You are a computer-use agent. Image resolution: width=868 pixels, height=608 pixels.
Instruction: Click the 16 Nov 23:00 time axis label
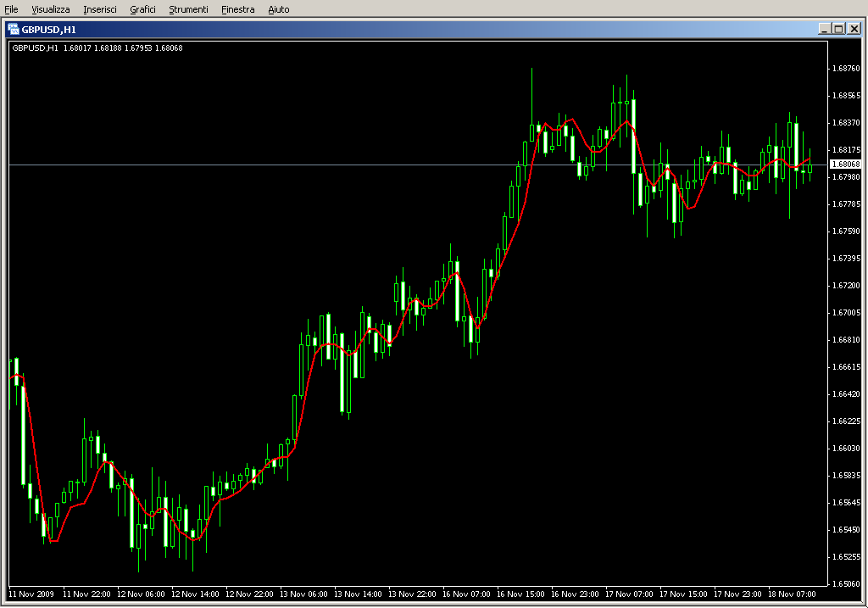[575, 594]
